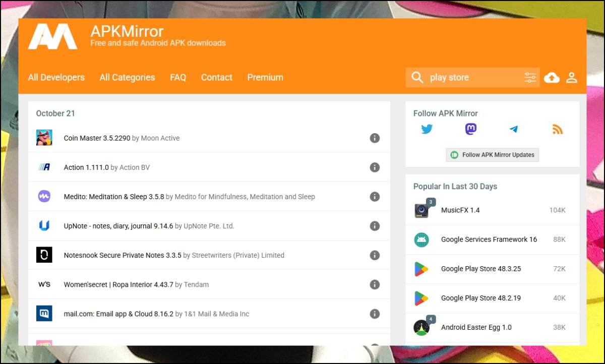Open MusicFX 1.4 from popular list
Image resolution: width=605 pixels, height=364 pixels.
point(460,210)
